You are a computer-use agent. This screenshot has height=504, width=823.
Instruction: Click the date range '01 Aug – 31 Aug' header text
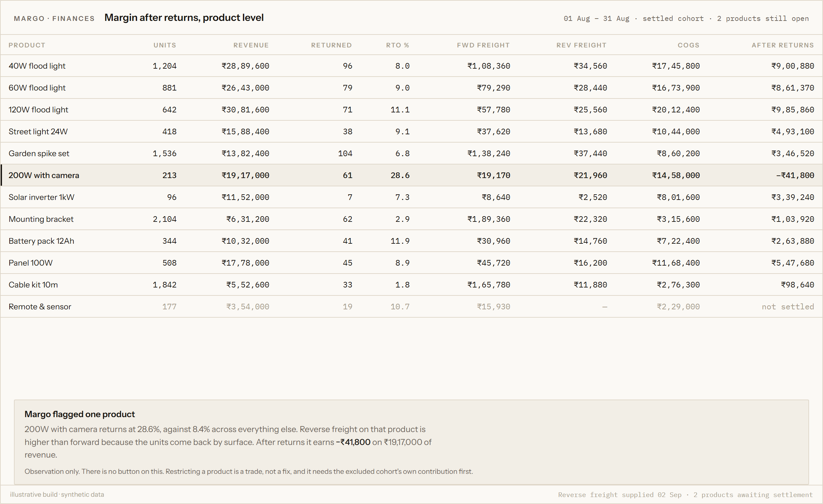(596, 18)
